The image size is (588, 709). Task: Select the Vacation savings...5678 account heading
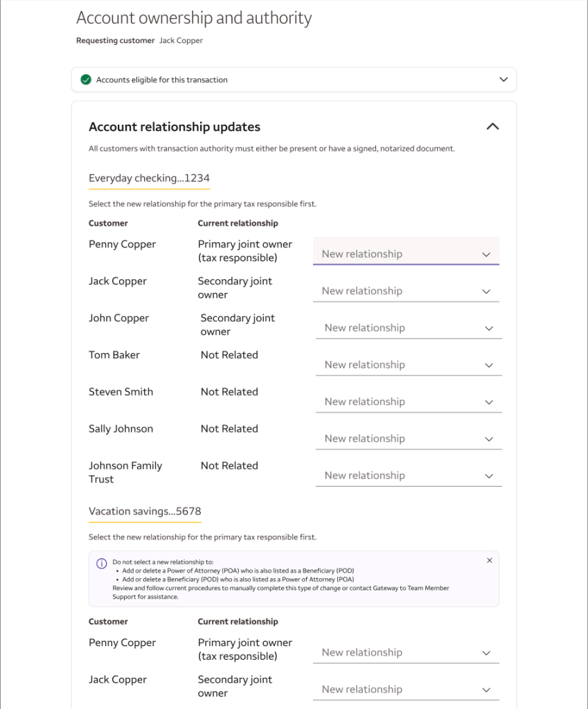click(x=145, y=512)
